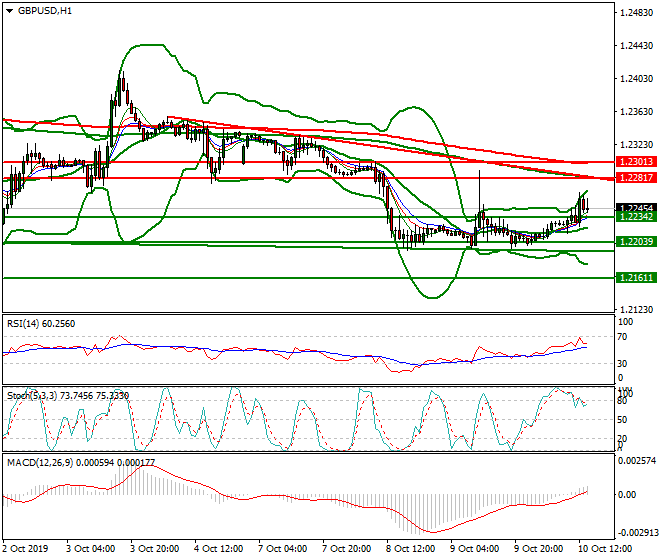660x560 pixels.
Task: Click the 1.24040 value on price axis
Action: 636,79
